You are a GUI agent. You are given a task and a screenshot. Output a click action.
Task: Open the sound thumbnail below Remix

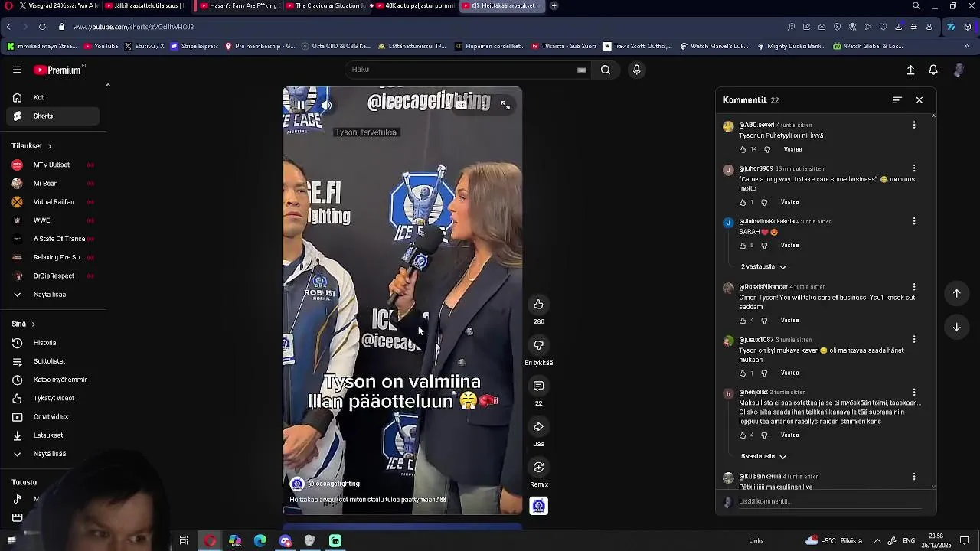click(538, 506)
